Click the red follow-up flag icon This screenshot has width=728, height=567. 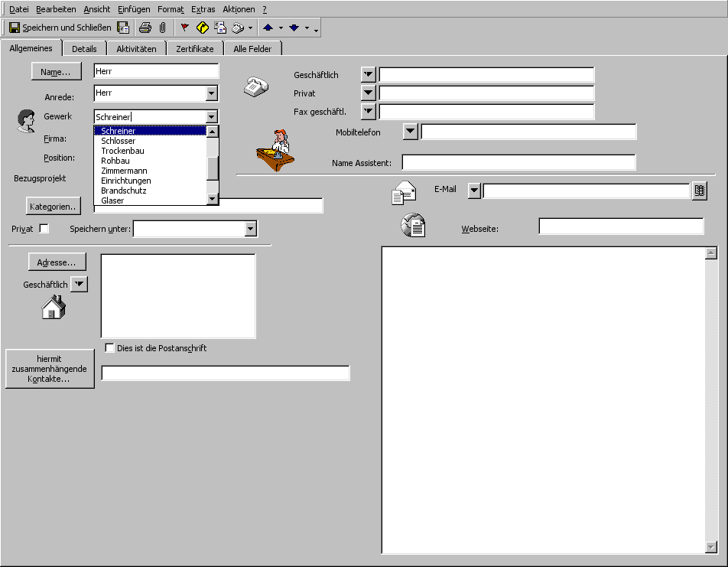(184, 28)
